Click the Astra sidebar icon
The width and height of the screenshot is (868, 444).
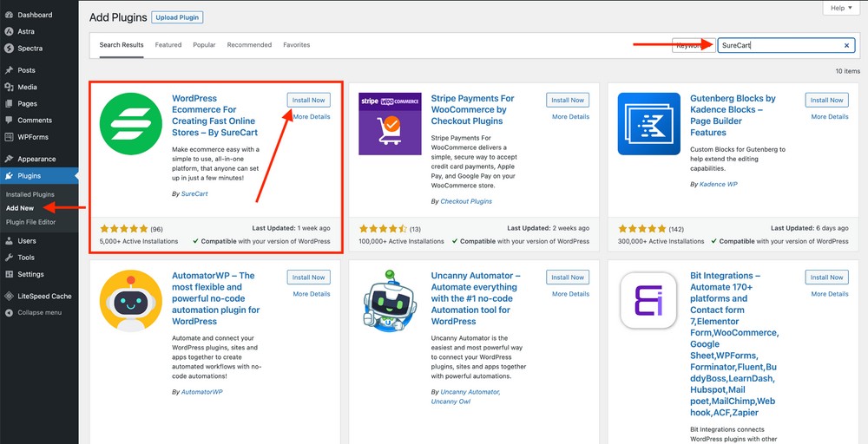click(9, 31)
